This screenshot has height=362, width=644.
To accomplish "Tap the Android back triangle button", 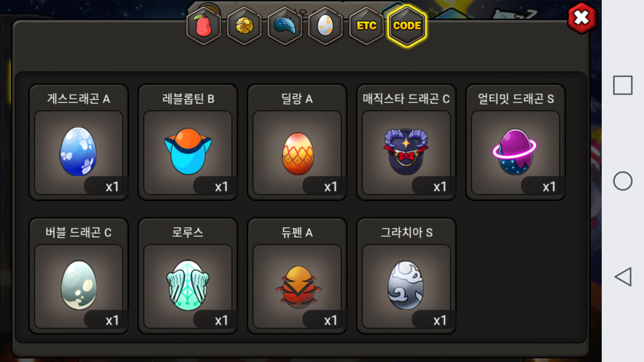I will [623, 277].
